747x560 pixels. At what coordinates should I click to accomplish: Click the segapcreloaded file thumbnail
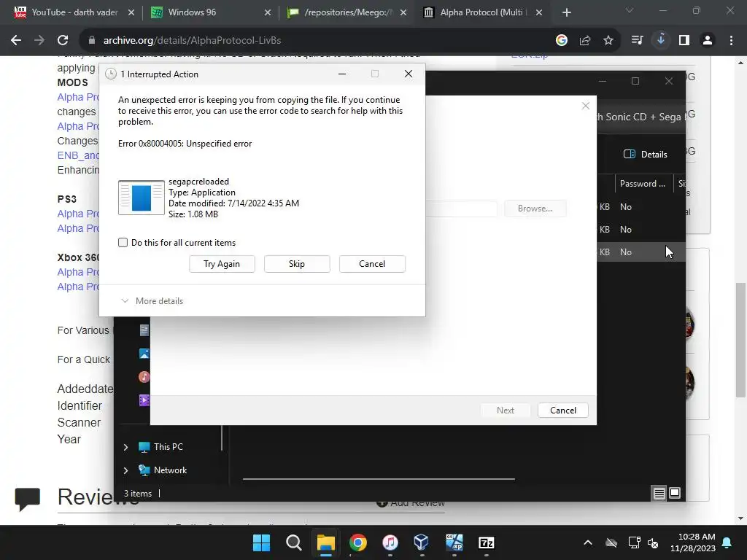(x=142, y=198)
